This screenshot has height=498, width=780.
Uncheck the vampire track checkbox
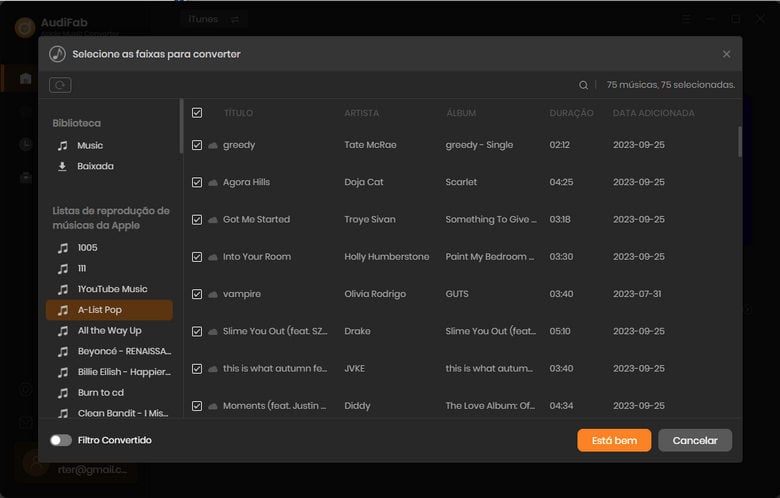(197, 294)
